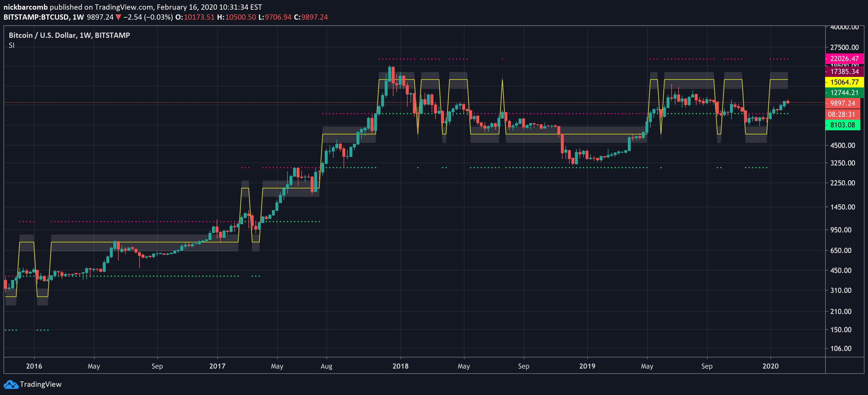This screenshot has width=868, height=395.
Task: Click the 2017 label on time axis
Action: [217, 366]
